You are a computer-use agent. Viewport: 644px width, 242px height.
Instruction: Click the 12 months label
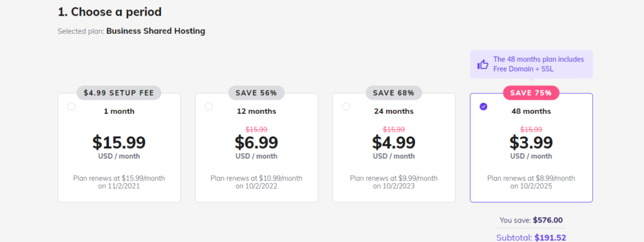pos(257,111)
